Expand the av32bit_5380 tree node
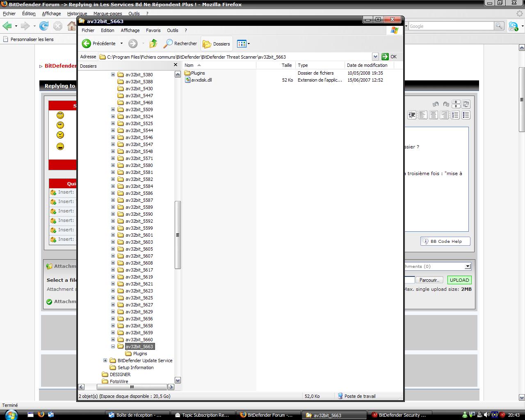Viewport: 525px width, 420px height. [x=113, y=75]
